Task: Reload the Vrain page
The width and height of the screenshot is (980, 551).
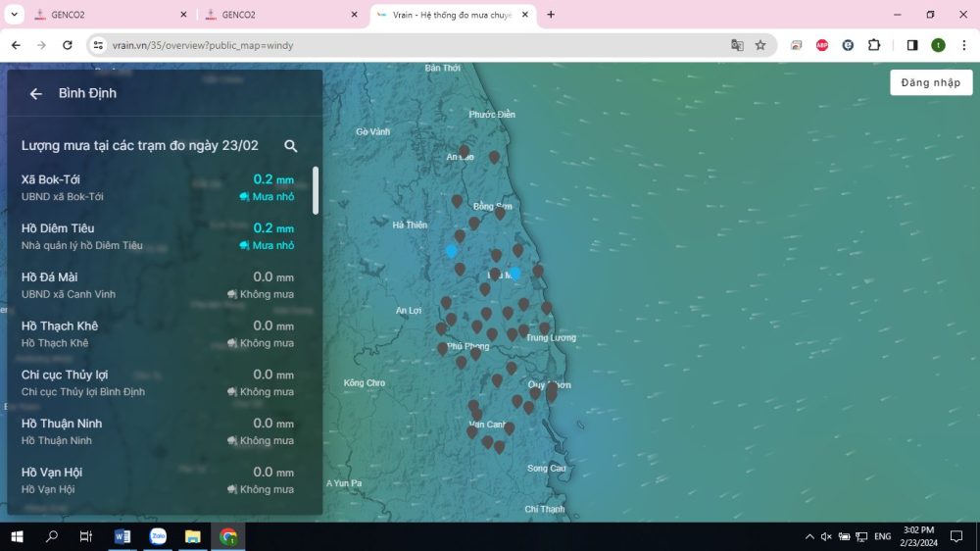Action: point(68,45)
